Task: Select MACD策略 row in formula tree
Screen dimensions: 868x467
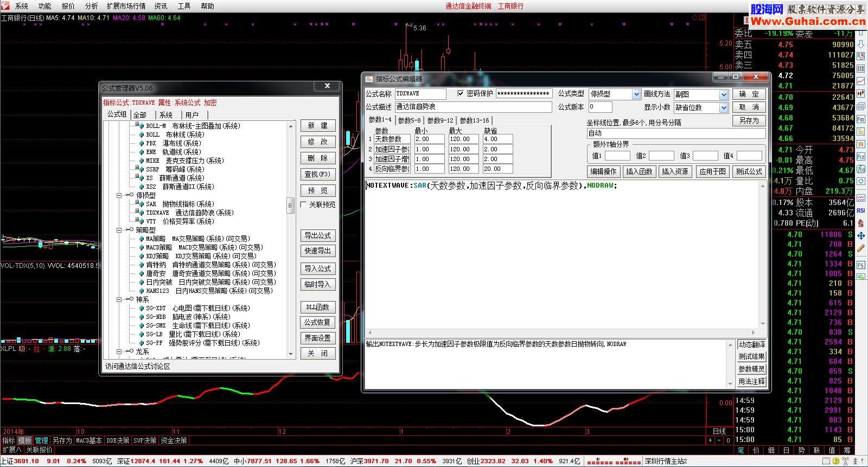Action: [200, 247]
